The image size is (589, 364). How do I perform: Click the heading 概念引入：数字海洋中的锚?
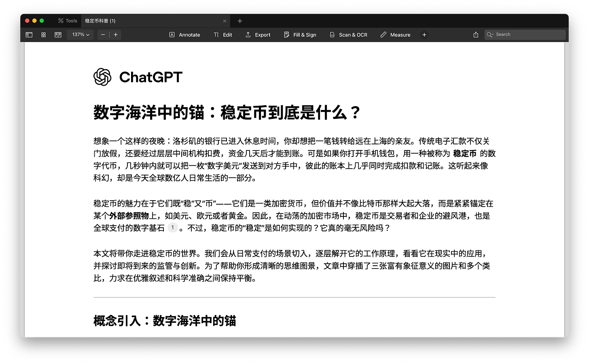(x=165, y=321)
